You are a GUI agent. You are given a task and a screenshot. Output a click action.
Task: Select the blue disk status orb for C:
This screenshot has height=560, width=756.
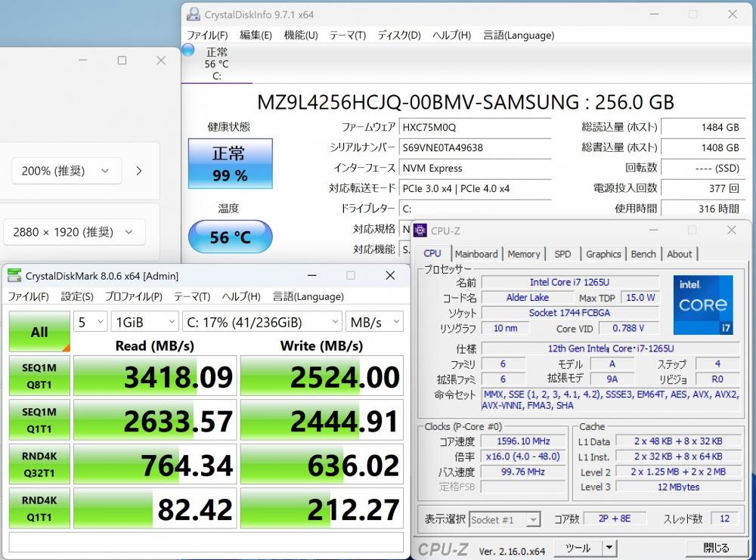(187, 50)
